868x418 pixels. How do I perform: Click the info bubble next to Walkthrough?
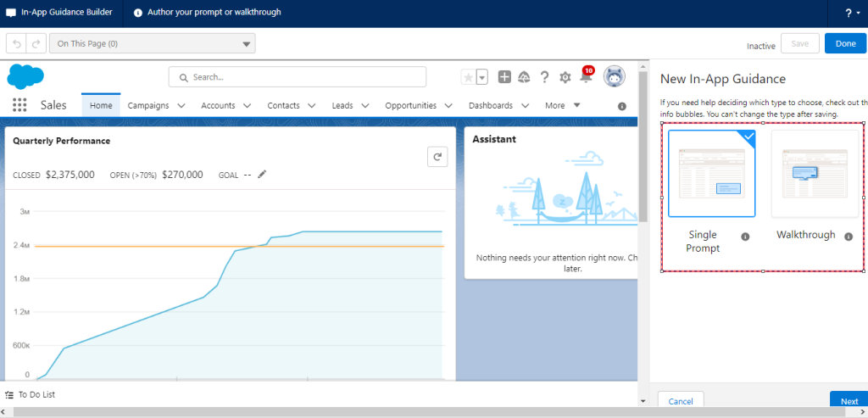point(848,237)
